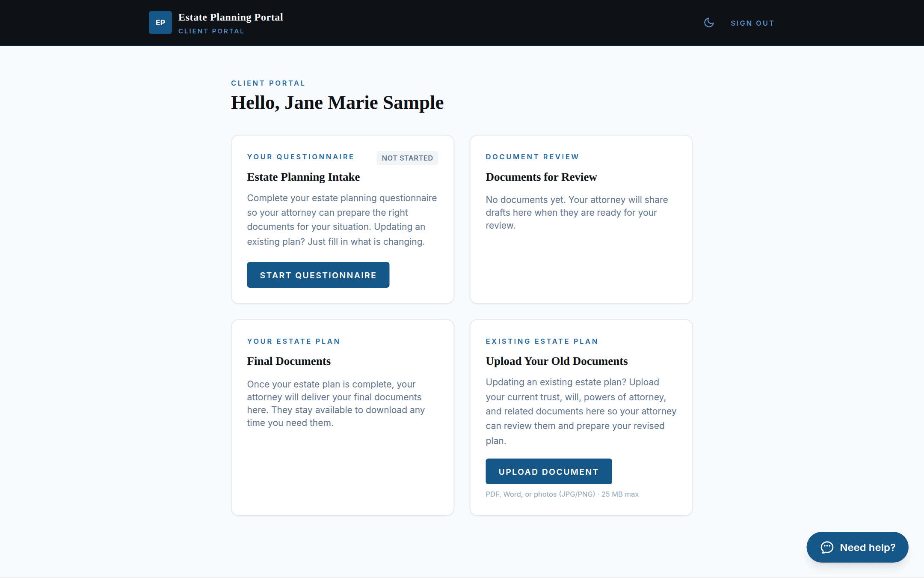924x578 pixels.
Task: Click the EP logo badge
Action: 160,23
